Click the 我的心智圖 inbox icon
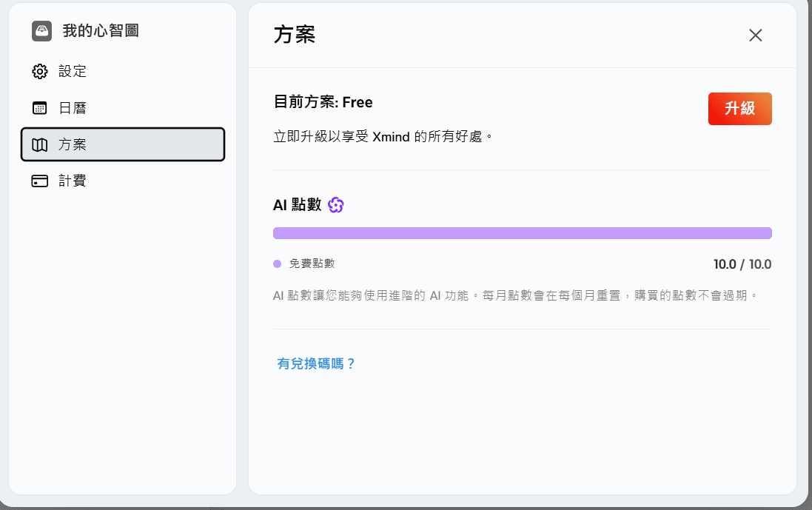The image size is (812, 510). [41, 31]
